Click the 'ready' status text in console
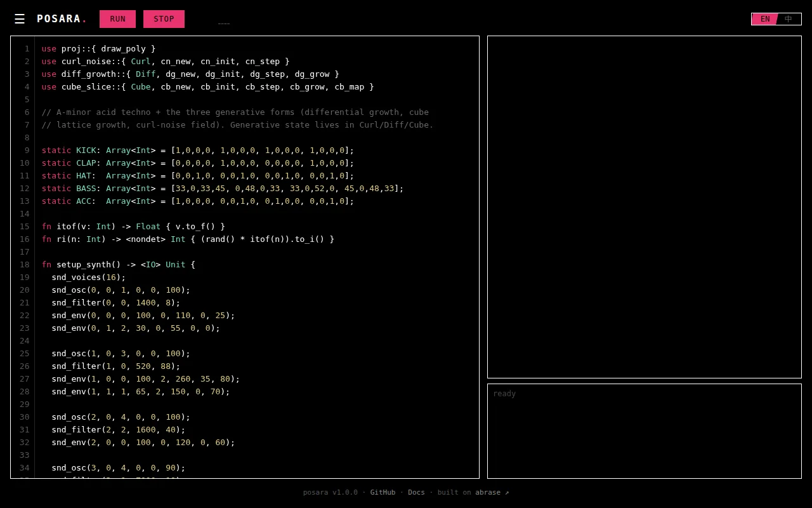The image size is (812, 508). pos(504,394)
